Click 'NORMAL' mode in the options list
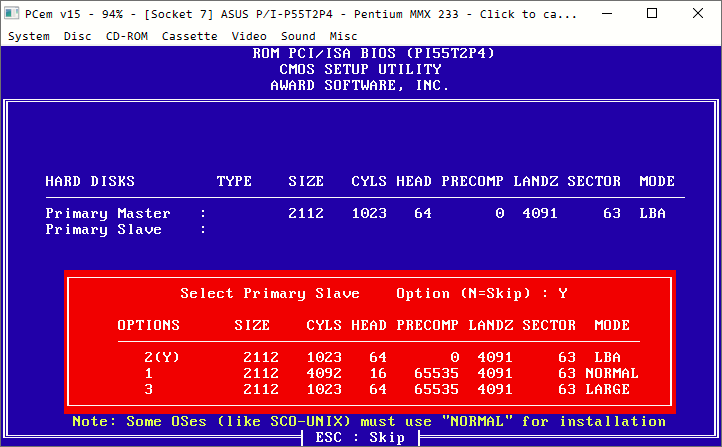Screen dimensions: 722x447 coord(611,373)
